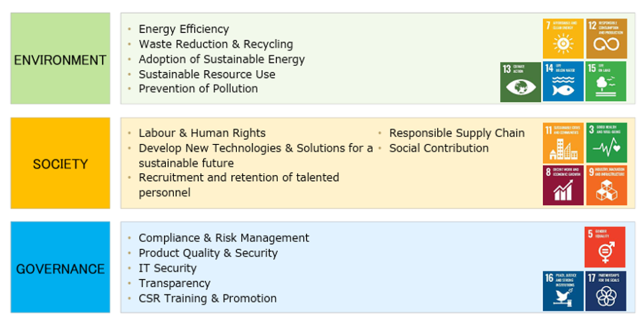Click CSR Training & Promotion item
Viewport: 644px width, 320px height.
click(x=208, y=298)
